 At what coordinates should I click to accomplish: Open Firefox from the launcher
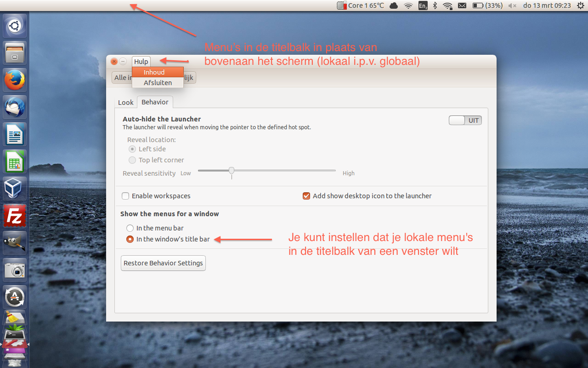pyautogui.click(x=15, y=80)
